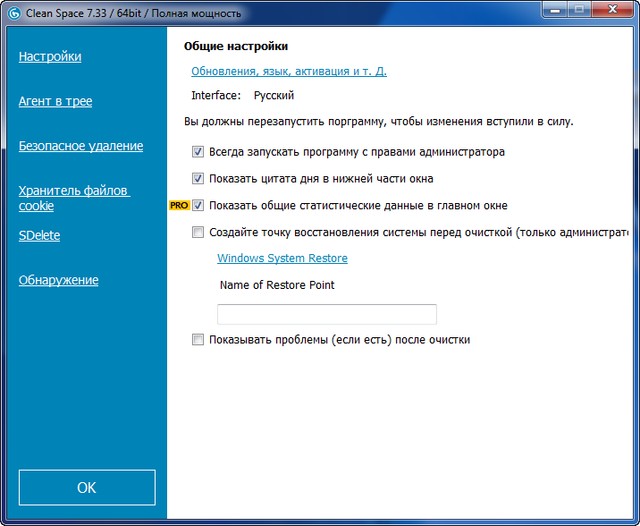The image size is (640, 526).
Task: Click the Clean Space app icon in title bar
Action: point(14,13)
